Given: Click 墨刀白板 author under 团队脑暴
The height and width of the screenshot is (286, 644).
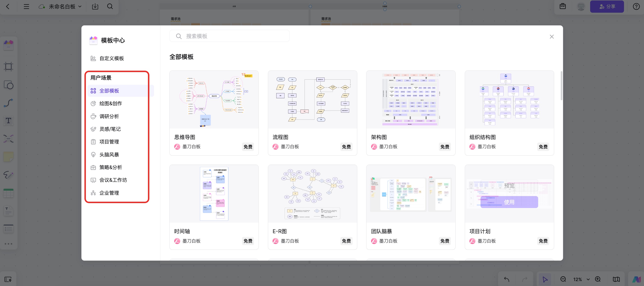Looking at the screenshot, I should [388, 241].
